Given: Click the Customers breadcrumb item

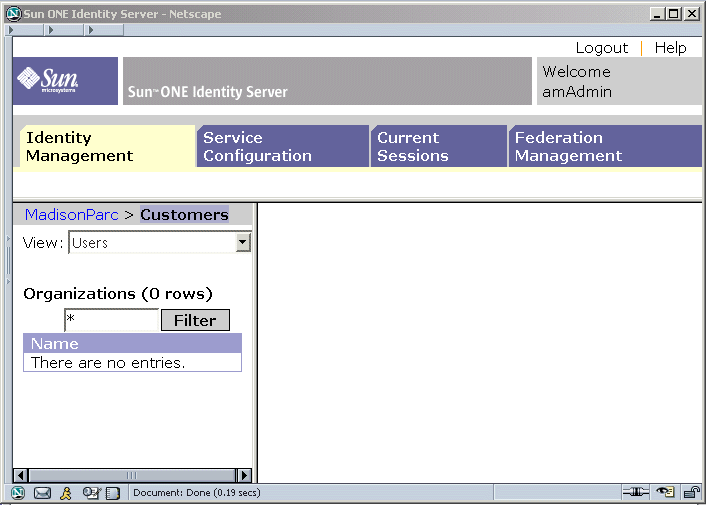Looking at the screenshot, I should 185,215.
